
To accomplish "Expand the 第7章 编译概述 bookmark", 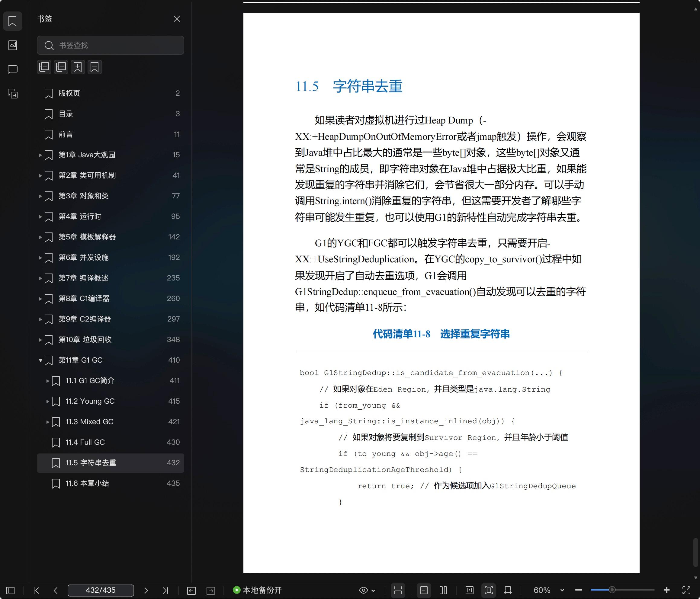I will (40, 278).
